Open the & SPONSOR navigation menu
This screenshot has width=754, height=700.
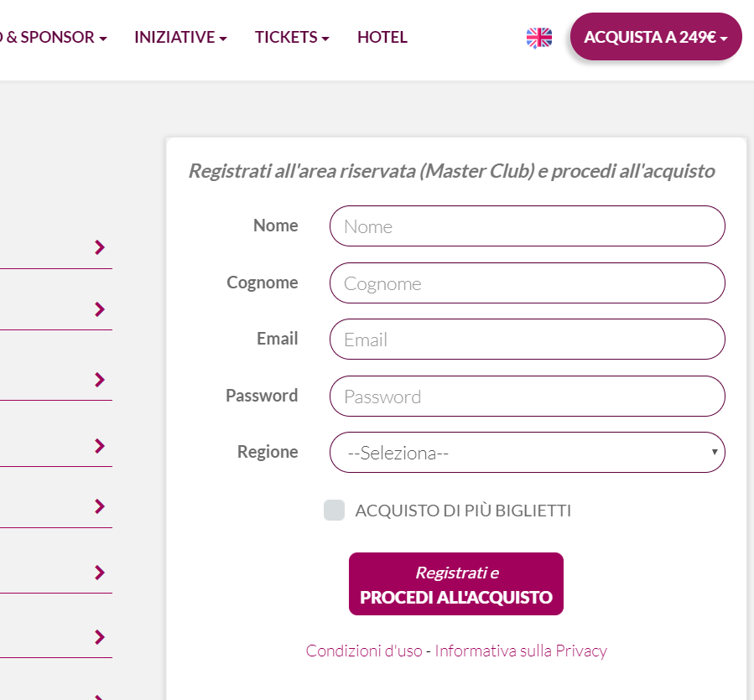point(55,37)
